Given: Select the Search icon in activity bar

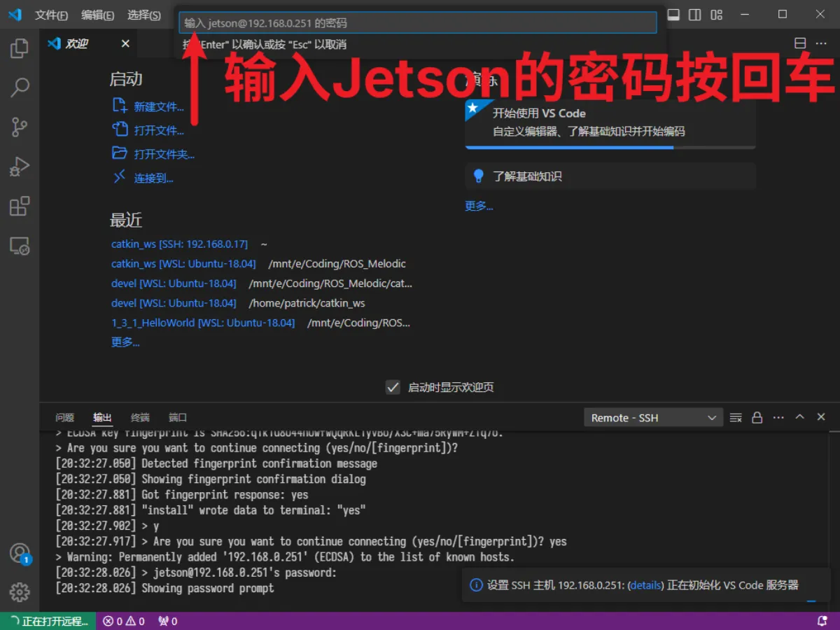Looking at the screenshot, I should click(19, 87).
